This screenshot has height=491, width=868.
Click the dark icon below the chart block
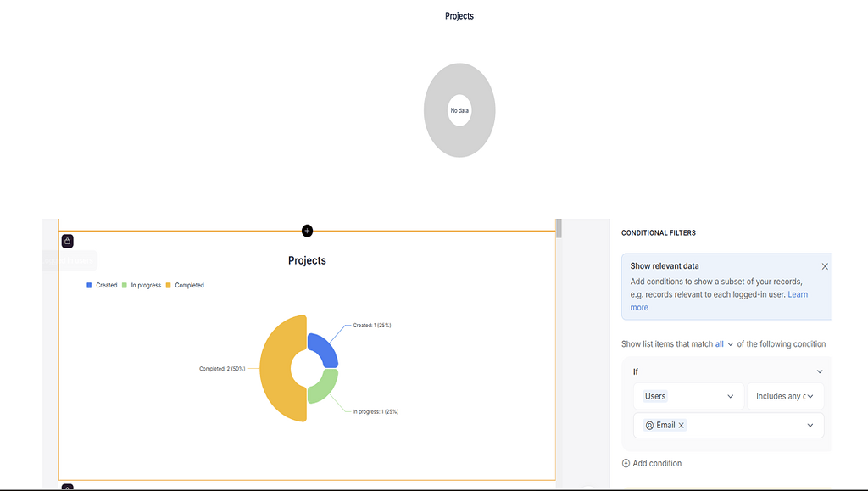click(67, 488)
